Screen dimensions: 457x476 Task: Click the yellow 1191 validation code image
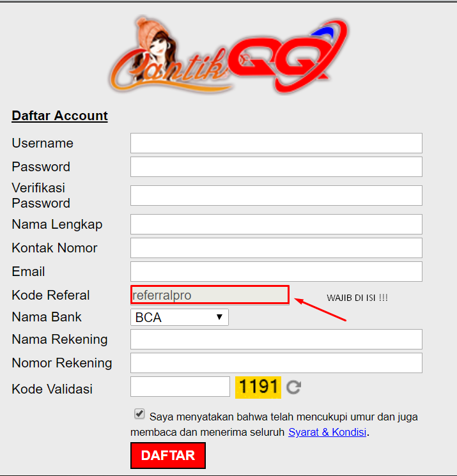(x=258, y=387)
